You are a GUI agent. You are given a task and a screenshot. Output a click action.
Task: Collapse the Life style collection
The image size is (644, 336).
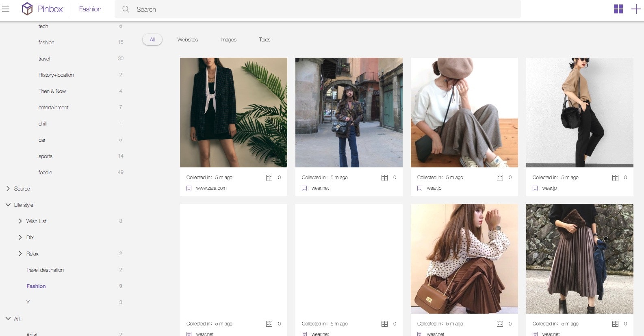coord(8,205)
